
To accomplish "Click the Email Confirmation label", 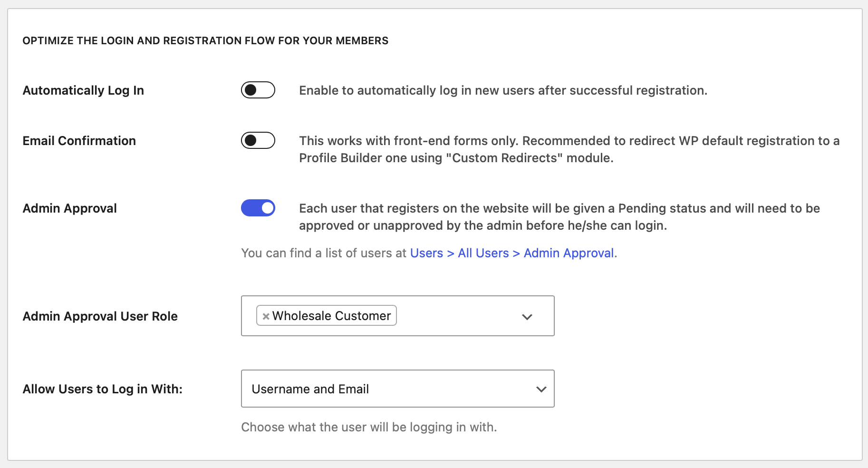I will point(79,141).
